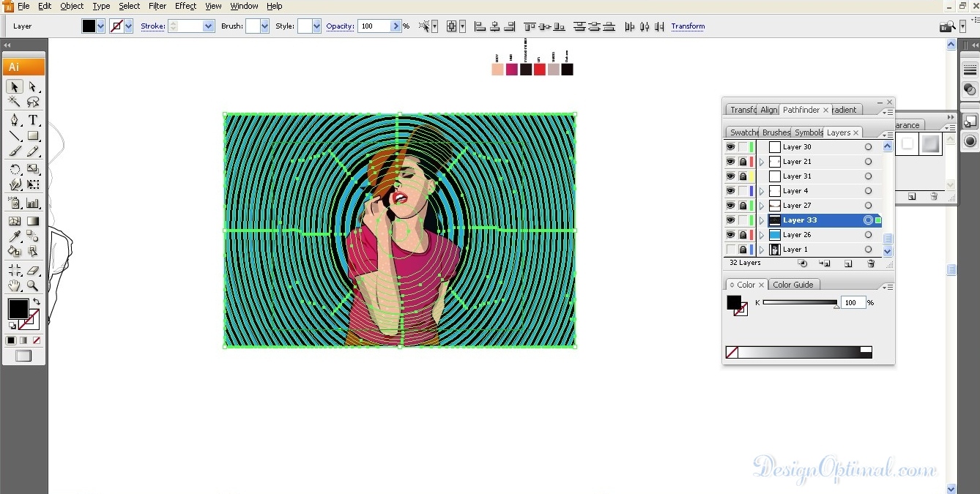980x494 pixels.
Task: Unlock Layer 26 via its lock icon
Action: click(743, 235)
